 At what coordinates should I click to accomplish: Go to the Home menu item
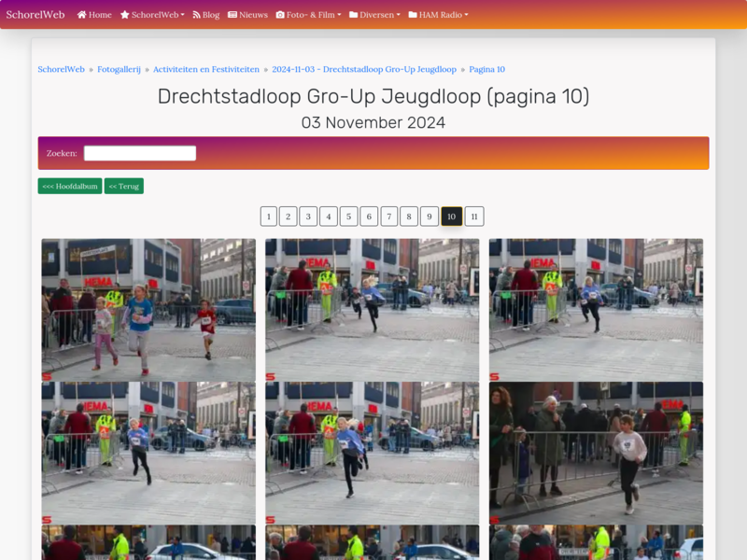point(94,15)
